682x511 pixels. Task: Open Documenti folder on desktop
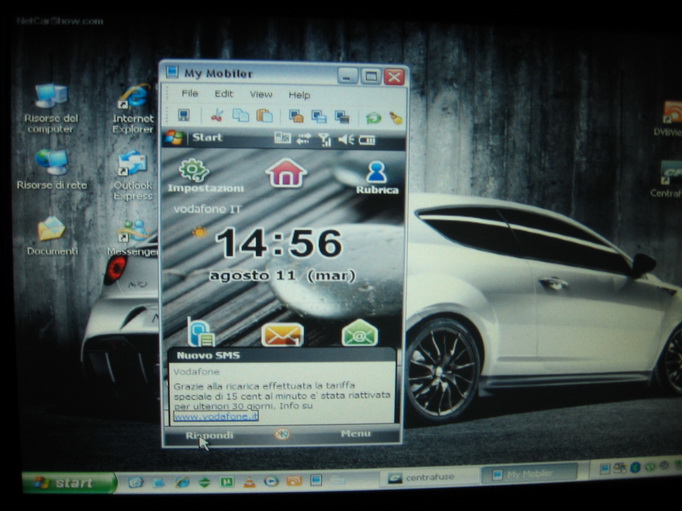pyautogui.click(x=52, y=236)
